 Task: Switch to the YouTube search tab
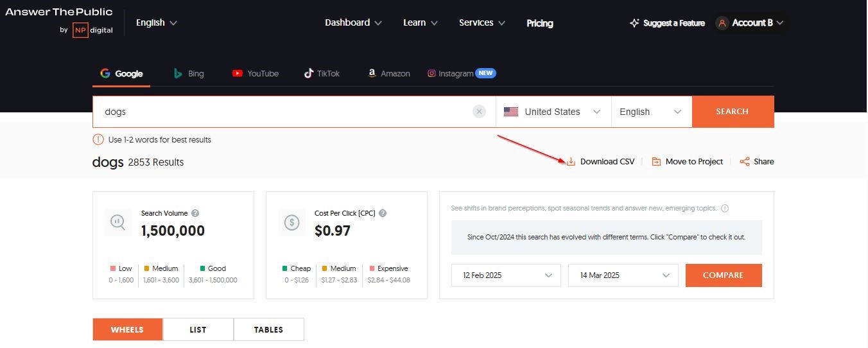(256, 74)
